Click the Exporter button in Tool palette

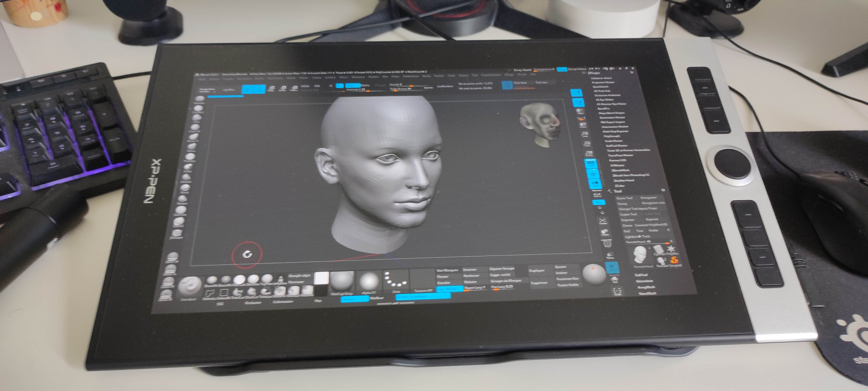[652, 219]
